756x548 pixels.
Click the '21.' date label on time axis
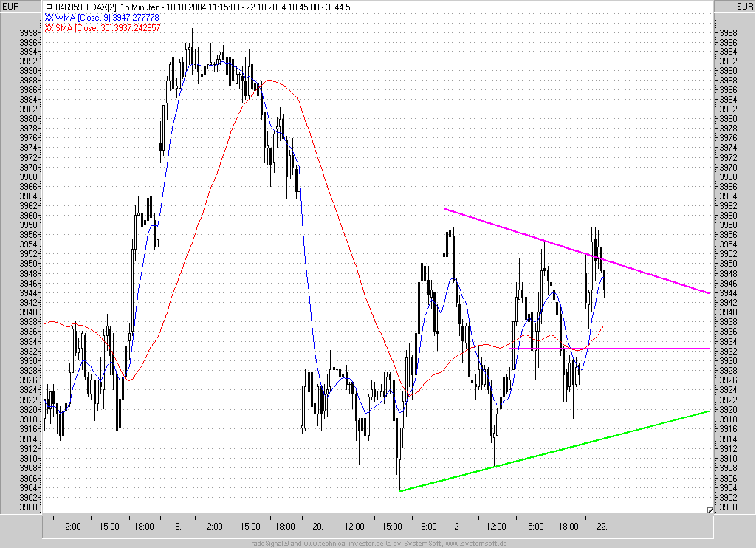tap(459, 527)
